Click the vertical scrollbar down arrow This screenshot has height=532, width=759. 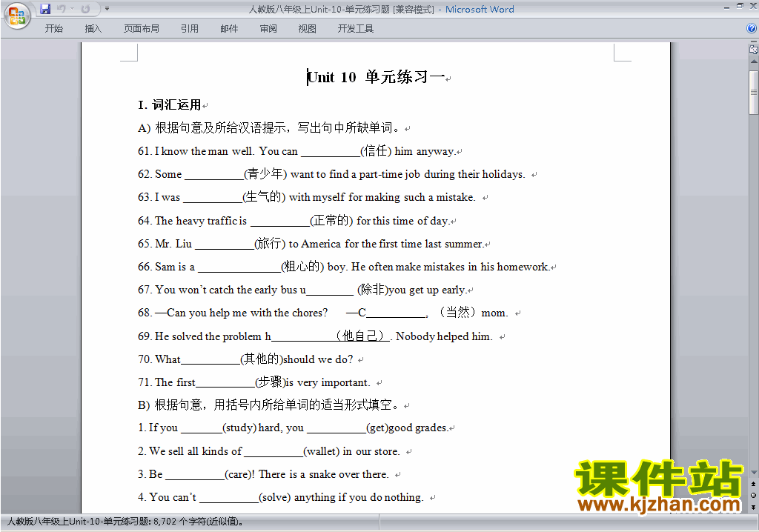(x=753, y=473)
